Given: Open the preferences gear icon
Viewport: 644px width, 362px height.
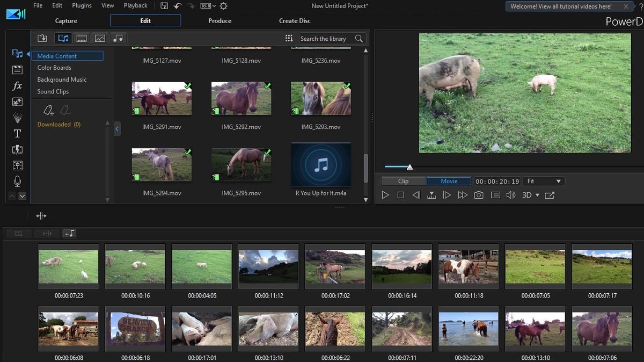Looking at the screenshot, I should tap(223, 6).
